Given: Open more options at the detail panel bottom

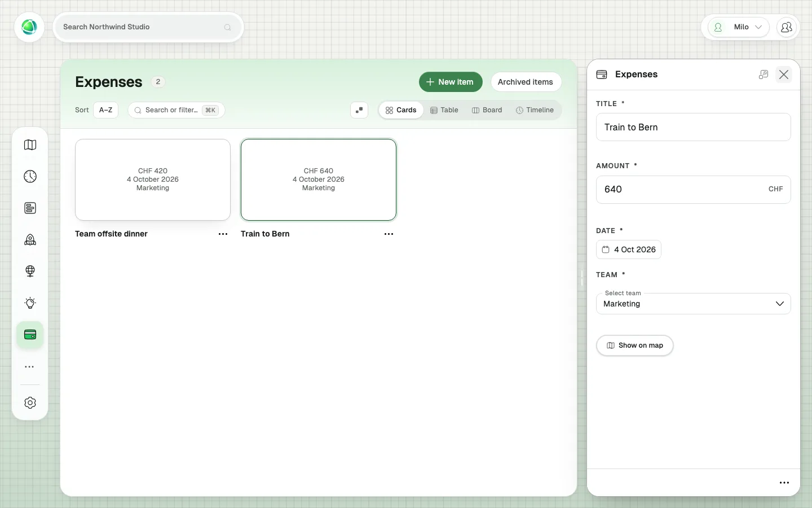Looking at the screenshot, I should pyautogui.click(x=784, y=483).
